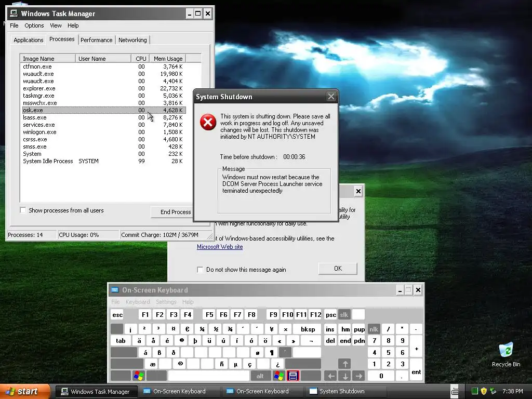
Task: Click the security shield tray icon
Action: pos(484,391)
